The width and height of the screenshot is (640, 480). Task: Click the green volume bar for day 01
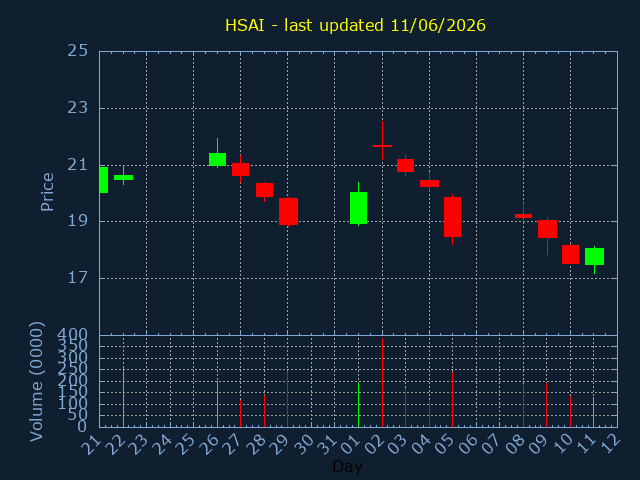pyautogui.click(x=358, y=404)
